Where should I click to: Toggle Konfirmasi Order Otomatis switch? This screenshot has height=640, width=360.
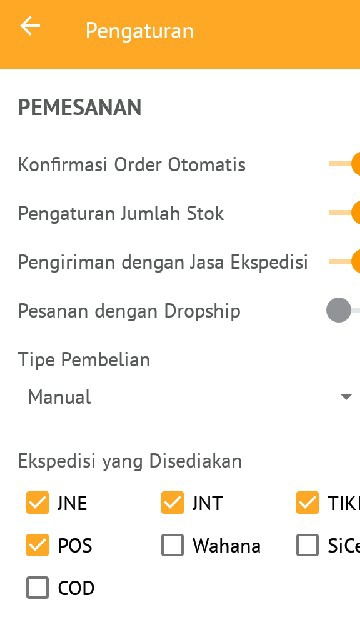point(344,164)
